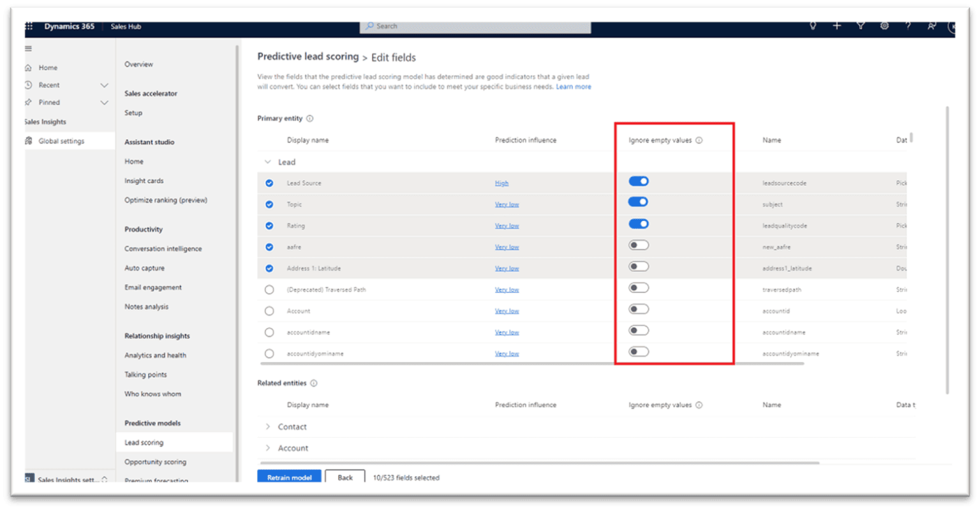The height and width of the screenshot is (510, 980).
Task: Click the help question mark icon
Action: 908,26
